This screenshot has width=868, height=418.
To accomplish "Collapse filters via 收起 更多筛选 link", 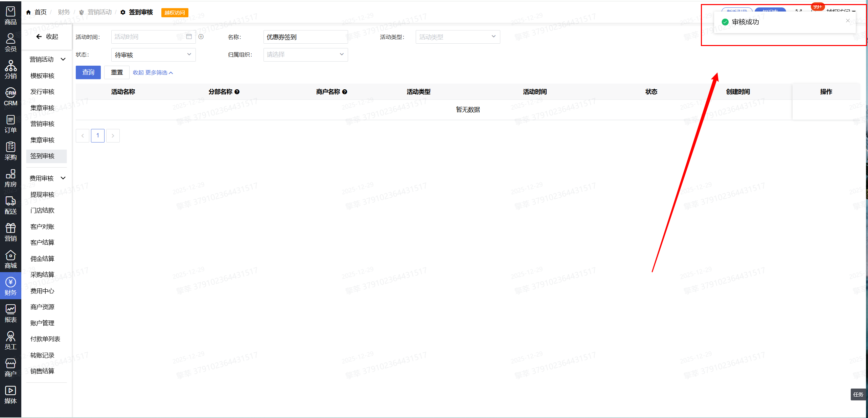I will tap(153, 73).
